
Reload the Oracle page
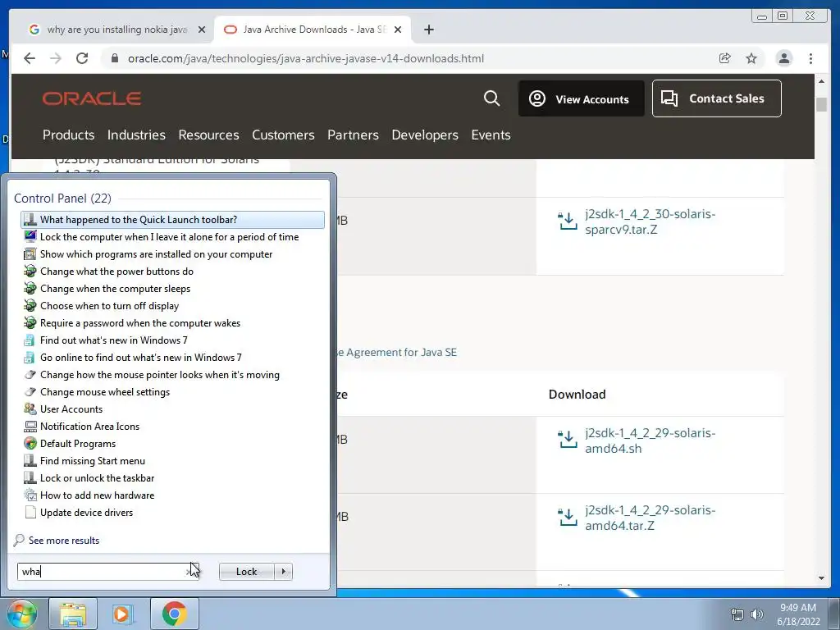point(82,58)
